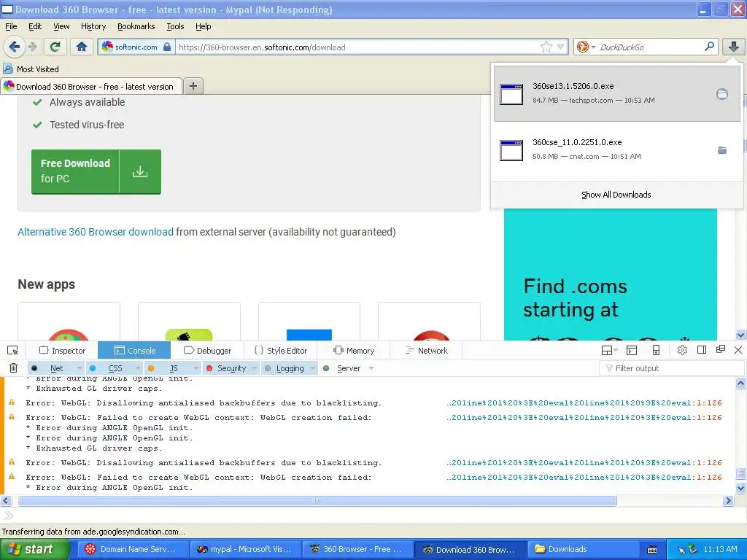
Task: Expand the Net filter dropdown arrow
Action: tap(79, 368)
